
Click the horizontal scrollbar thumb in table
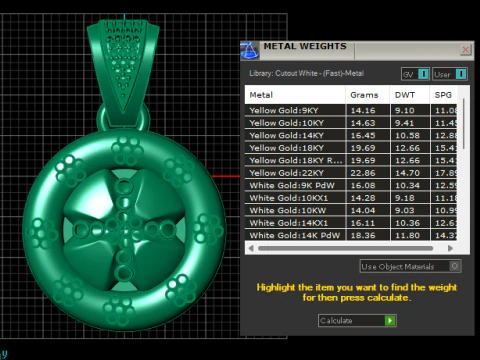tap(345, 248)
